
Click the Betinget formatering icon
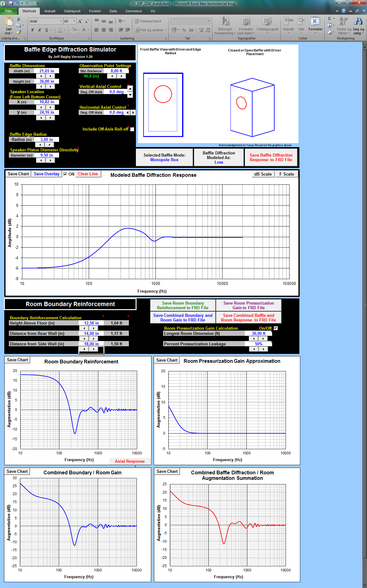(225, 21)
